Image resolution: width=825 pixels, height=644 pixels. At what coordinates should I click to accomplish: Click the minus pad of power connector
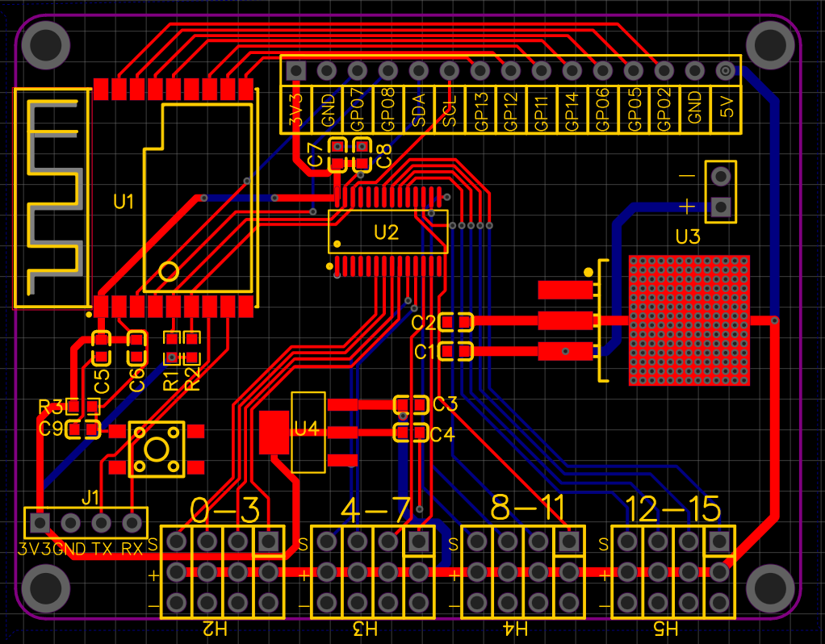721,176
